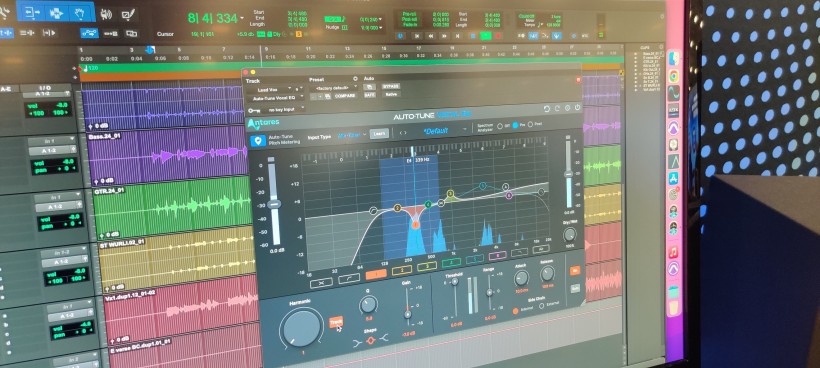The image size is (820, 368).
Task: Click the plugin undo arrow icon
Action: [x=547, y=108]
